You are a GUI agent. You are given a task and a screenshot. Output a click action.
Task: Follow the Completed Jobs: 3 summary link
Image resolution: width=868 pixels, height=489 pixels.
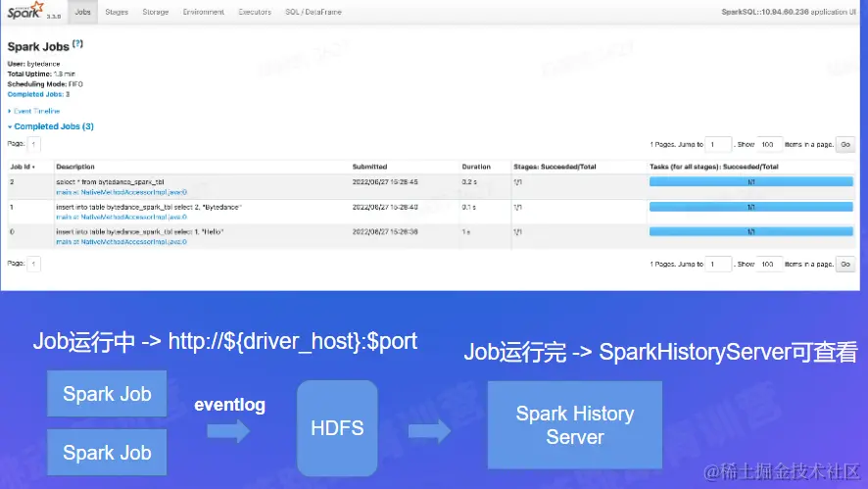point(38,94)
